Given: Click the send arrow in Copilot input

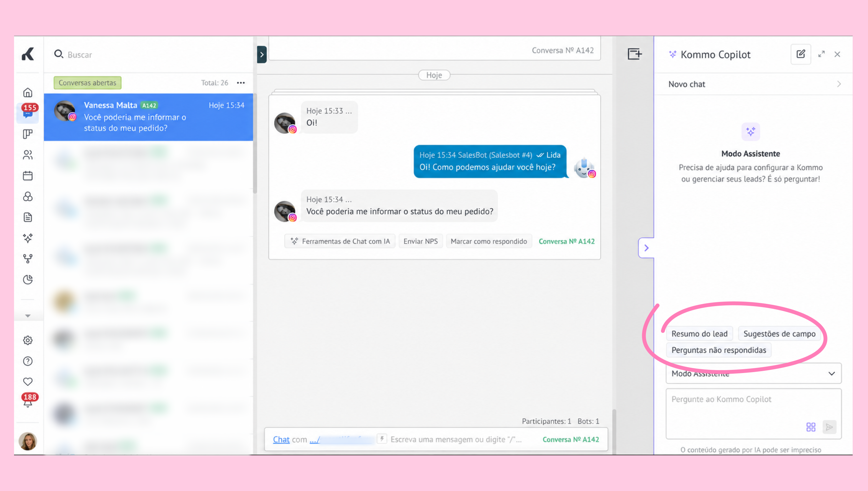Looking at the screenshot, I should pos(829,427).
